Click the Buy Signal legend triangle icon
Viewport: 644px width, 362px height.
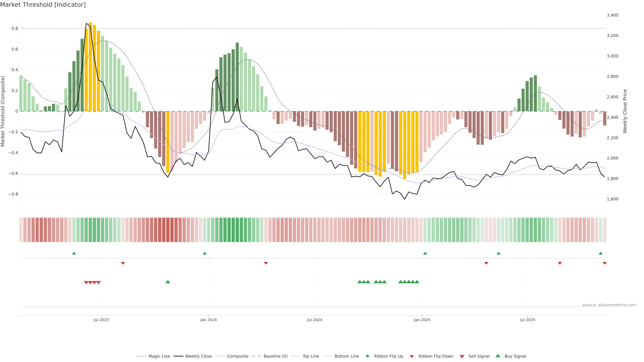click(498, 356)
